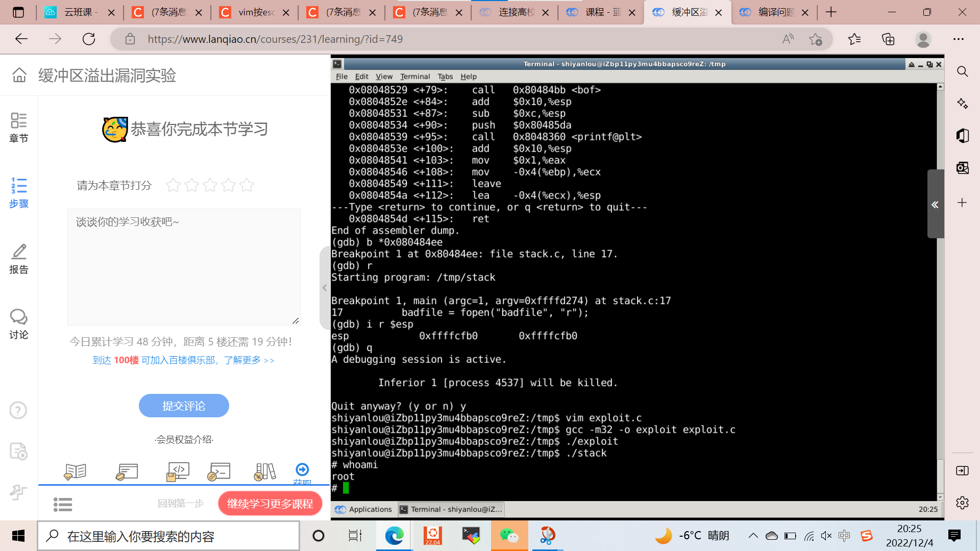Image resolution: width=980 pixels, height=551 pixels.
Task: Open the Tabs menu in terminal
Action: click(445, 77)
